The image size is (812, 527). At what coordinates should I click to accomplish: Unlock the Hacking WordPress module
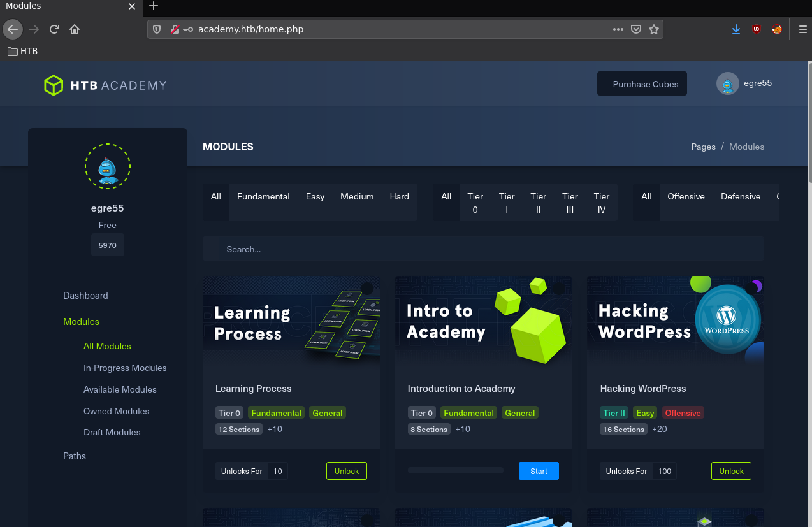point(731,471)
